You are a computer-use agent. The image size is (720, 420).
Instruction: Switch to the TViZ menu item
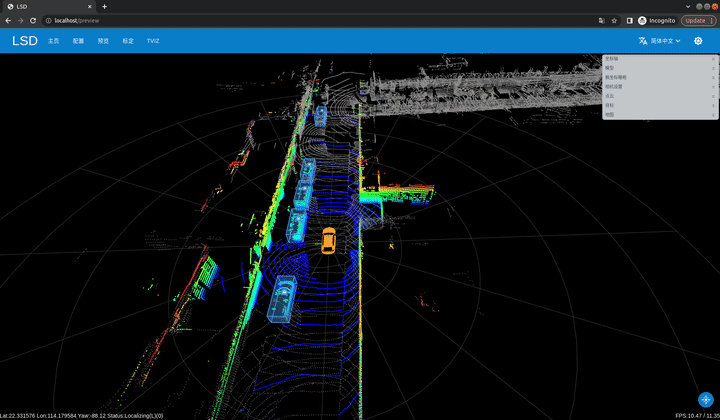[153, 41]
